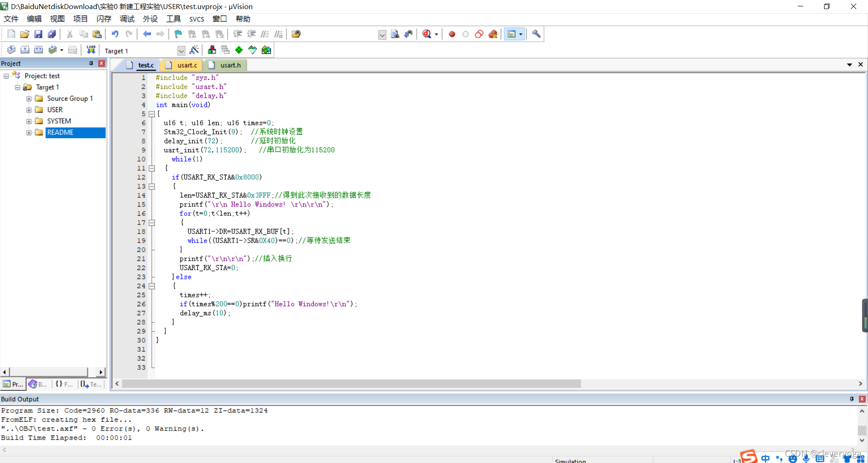Open Options for Target with the wand icon

(194, 50)
